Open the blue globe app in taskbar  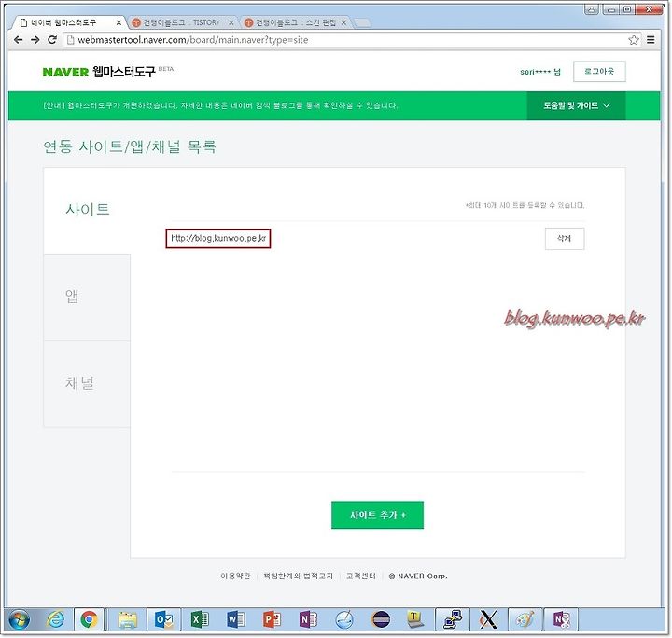pyautogui.click(x=344, y=619)
